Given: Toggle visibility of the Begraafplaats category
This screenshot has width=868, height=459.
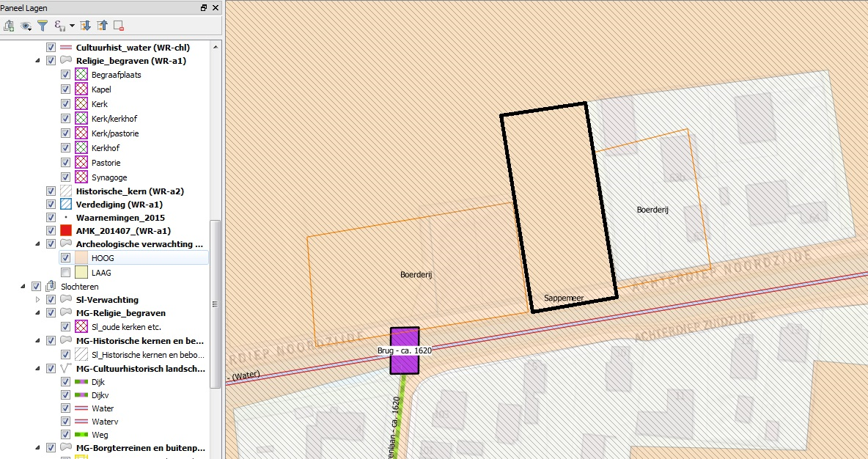Looking at the screenshot, I should coord(66,75).
